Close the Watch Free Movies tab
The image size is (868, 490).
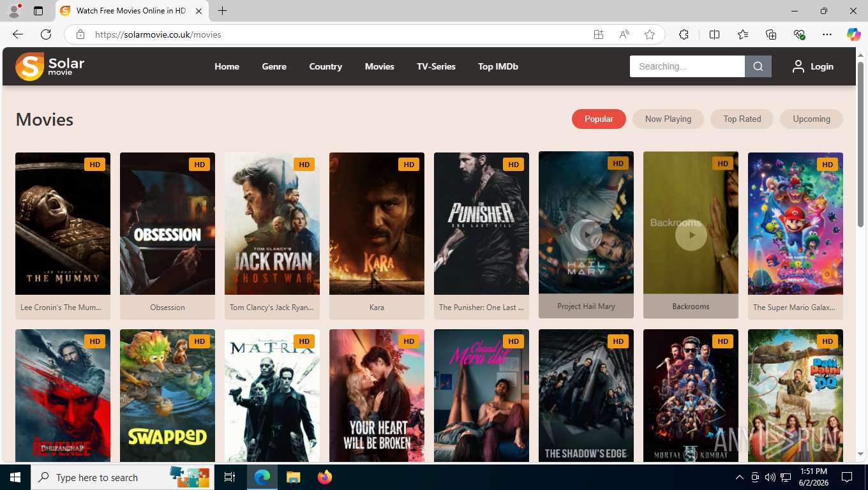pos(199,11)
